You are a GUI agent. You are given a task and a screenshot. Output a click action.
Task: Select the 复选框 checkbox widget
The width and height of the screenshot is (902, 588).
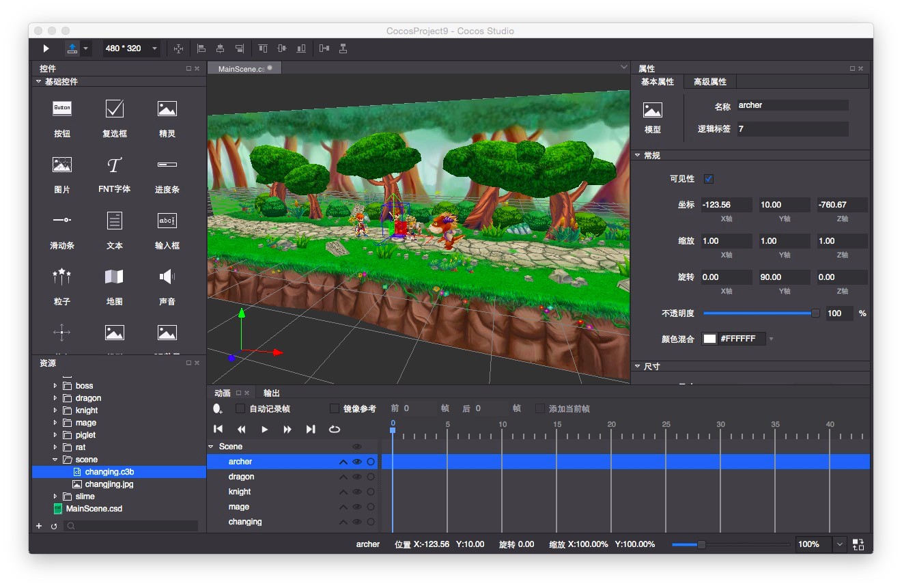click(x=115, y=118)
